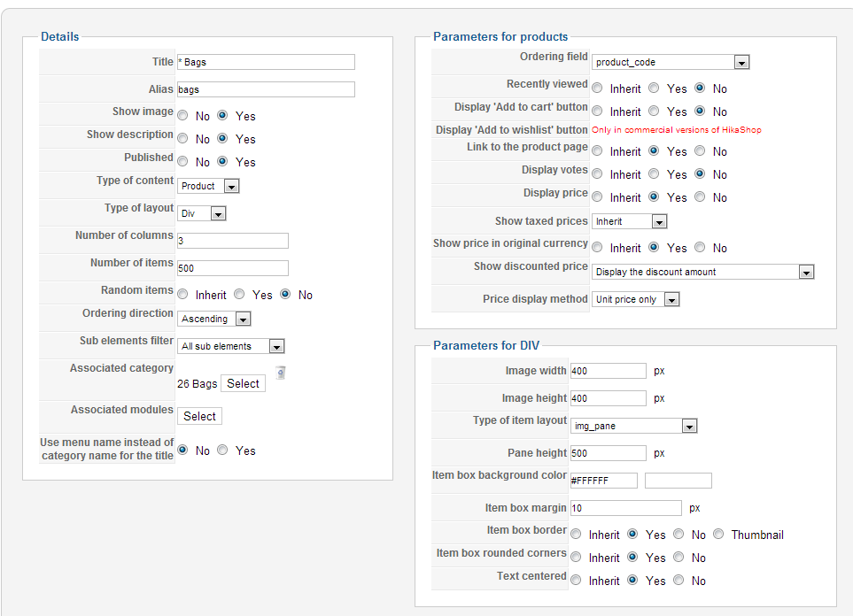The image size is (853, 616).
Task: Set Link to the product page to No
Action: [x=700, y=150]
